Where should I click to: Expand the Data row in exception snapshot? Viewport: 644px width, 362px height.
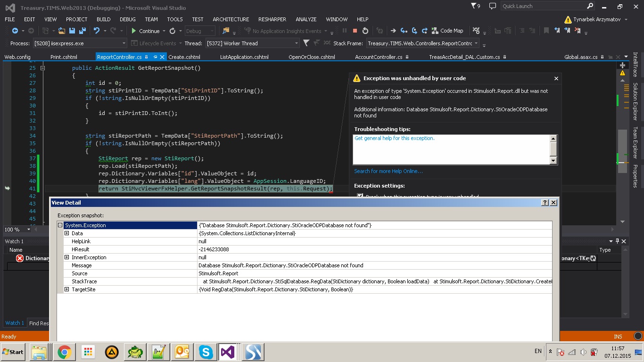67,233
